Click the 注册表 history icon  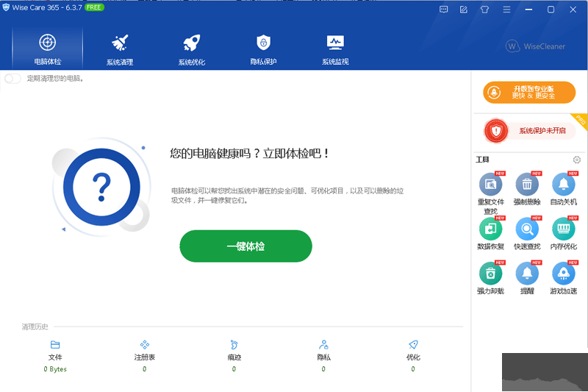[145, 344]
